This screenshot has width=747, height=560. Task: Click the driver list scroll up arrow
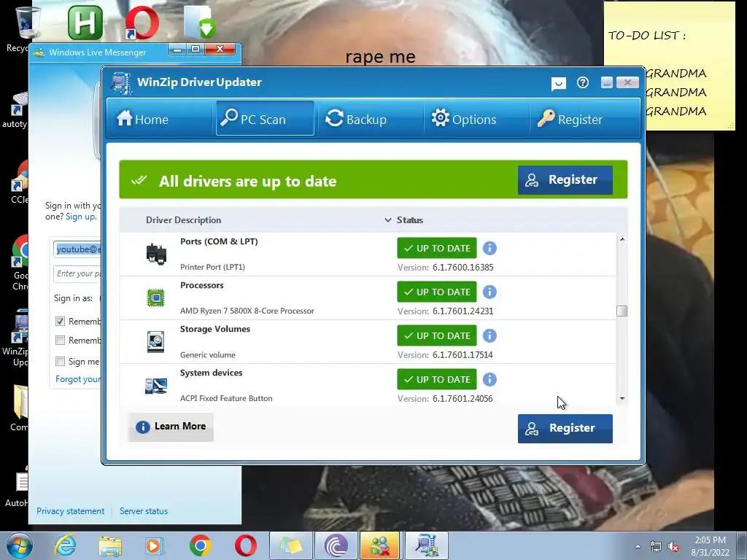pos(622,239)
